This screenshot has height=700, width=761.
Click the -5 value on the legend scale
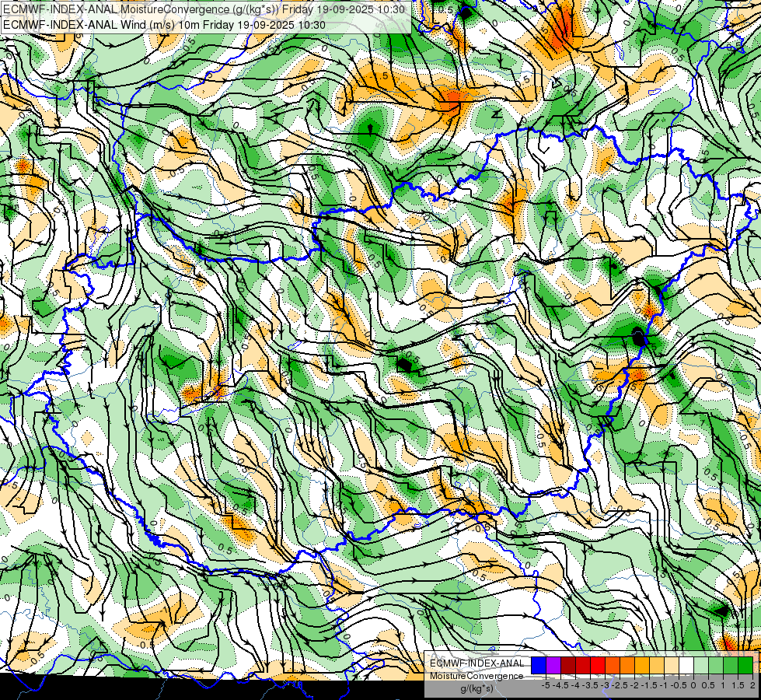[x=546, y=685]
